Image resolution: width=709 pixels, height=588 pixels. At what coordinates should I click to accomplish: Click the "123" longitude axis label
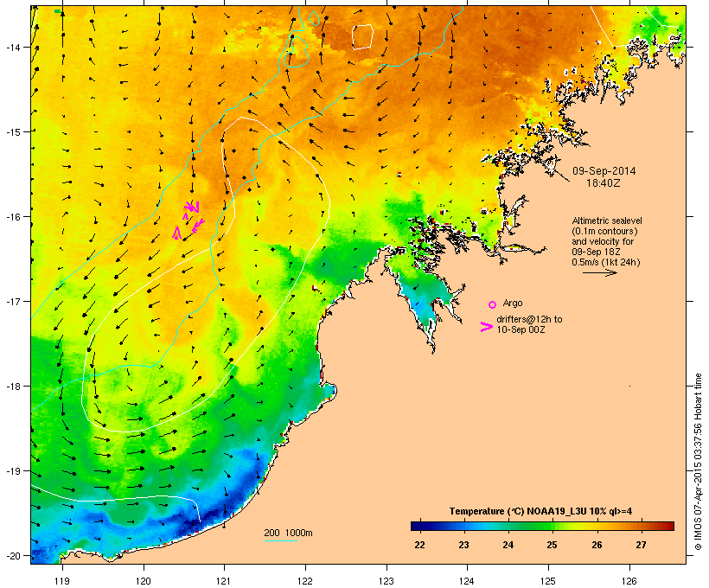coord(386,581)
